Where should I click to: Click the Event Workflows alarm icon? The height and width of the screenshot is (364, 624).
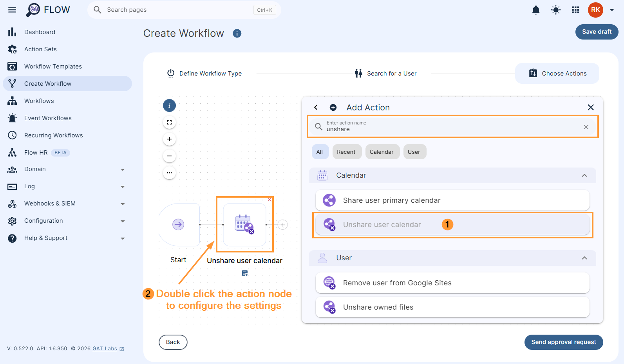12,118
